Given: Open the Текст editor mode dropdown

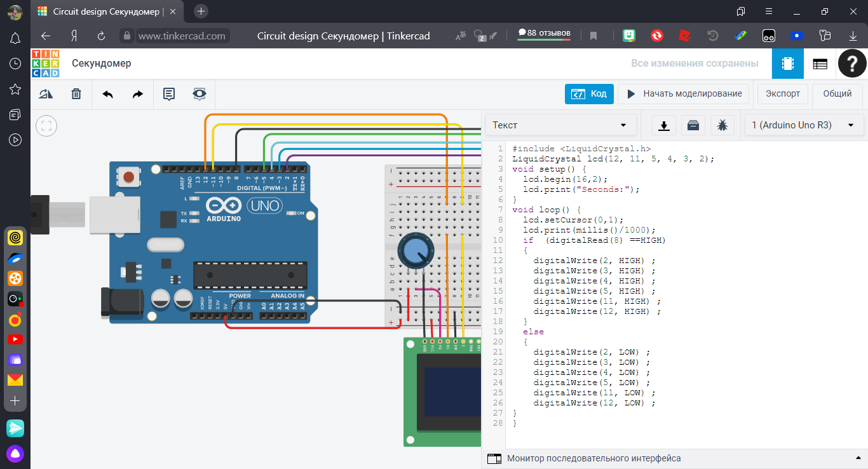Looking at the screenshot, I should (x=561, y=125).
